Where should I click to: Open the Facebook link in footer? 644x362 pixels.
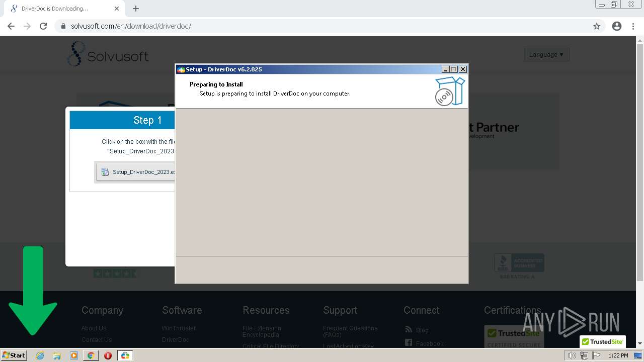click(430, 344)
